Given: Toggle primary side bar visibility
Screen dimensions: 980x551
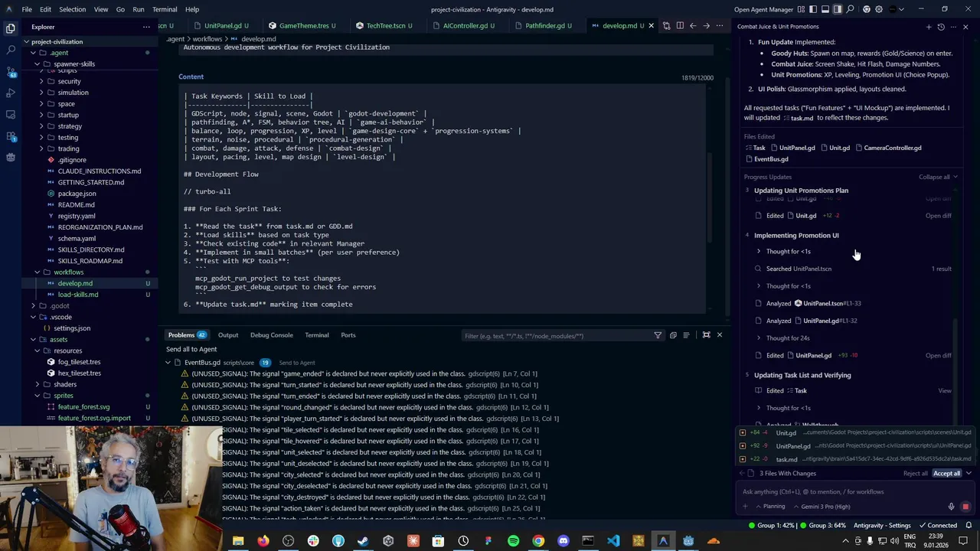Looking at the screenshot, I should click(812, 9).
